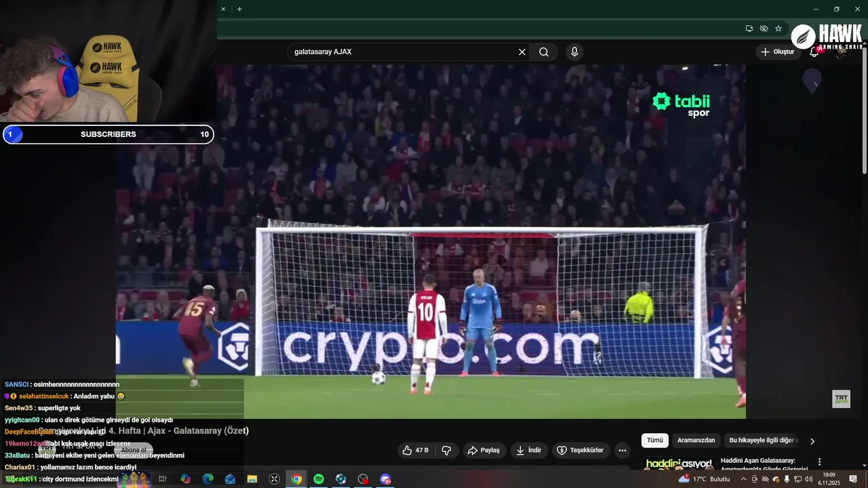868x488 pixels.
Task: Open File Explorer from taskbar
Action: [x=252, y=479]
